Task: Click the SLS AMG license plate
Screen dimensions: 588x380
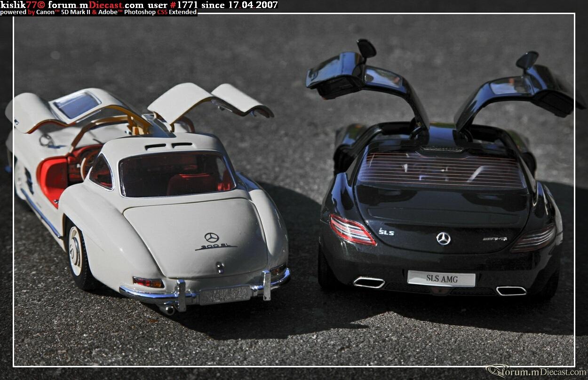Action: point(441,278)
